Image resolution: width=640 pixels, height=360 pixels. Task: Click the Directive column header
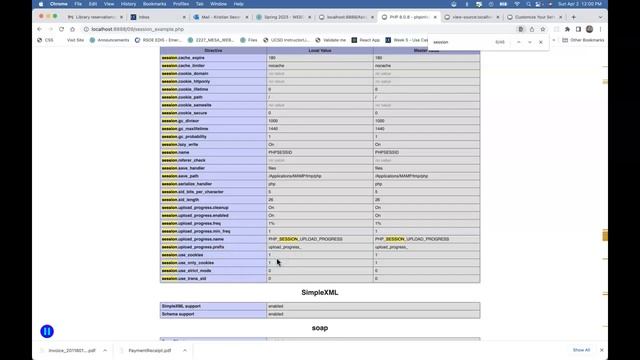point(213,51)
